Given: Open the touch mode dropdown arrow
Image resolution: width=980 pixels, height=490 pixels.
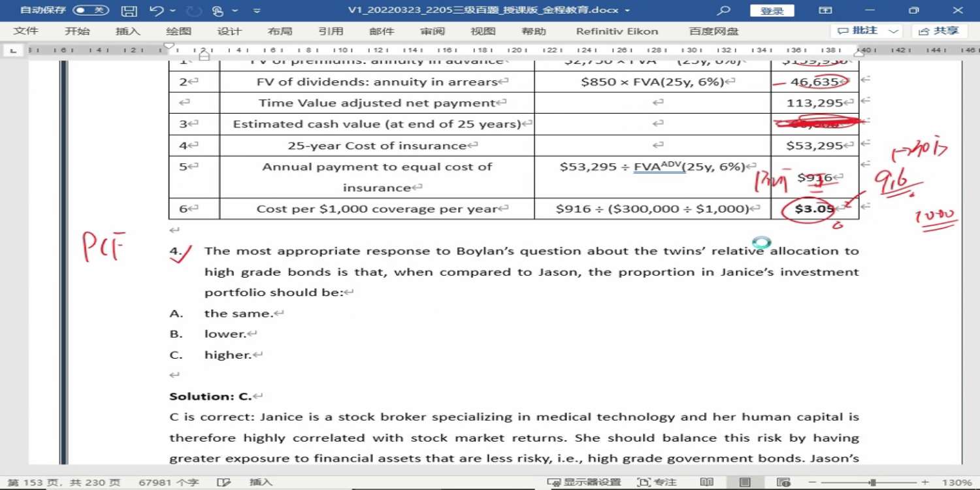Looking at the screenshot, I should [235, 10].
